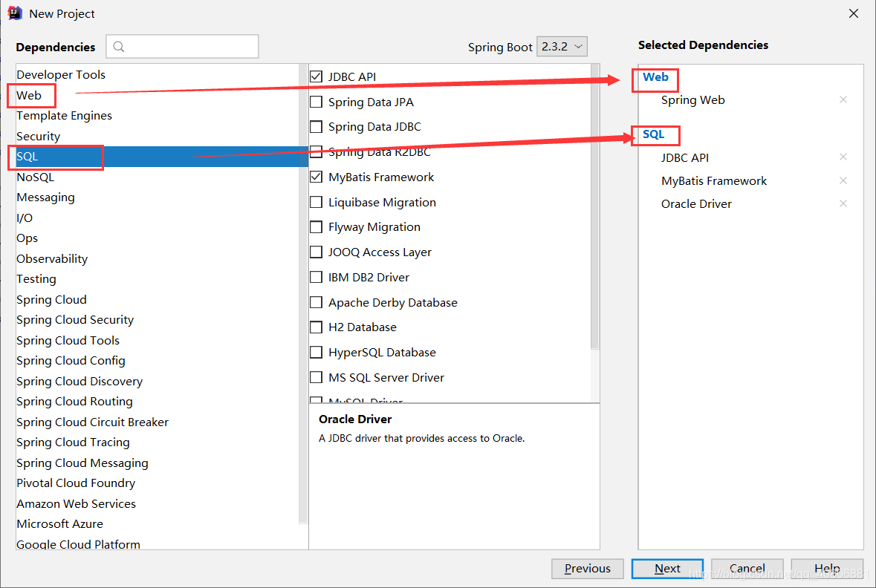Screen dimensions: 876x588
Task: Click Next to continue
Action: click(667, 569)
